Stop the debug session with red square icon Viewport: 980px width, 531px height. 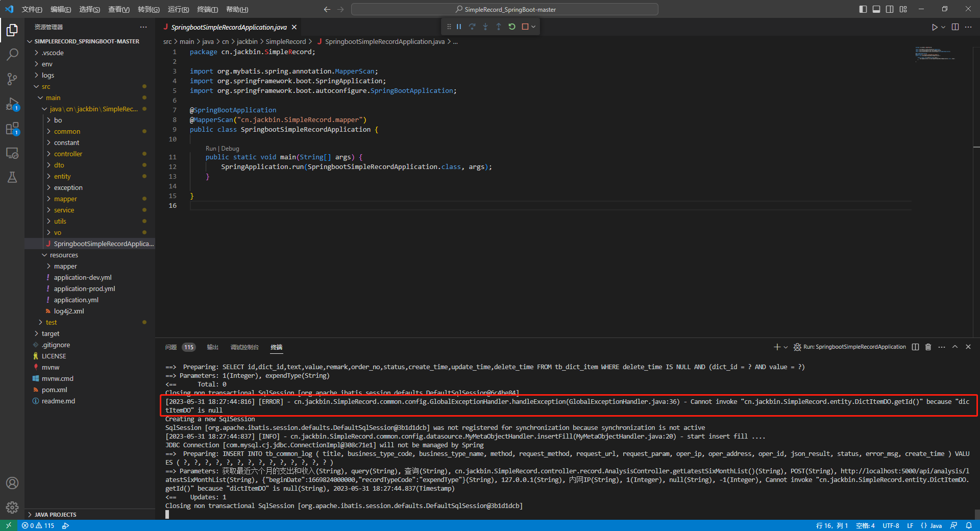(x=526, y=27)
